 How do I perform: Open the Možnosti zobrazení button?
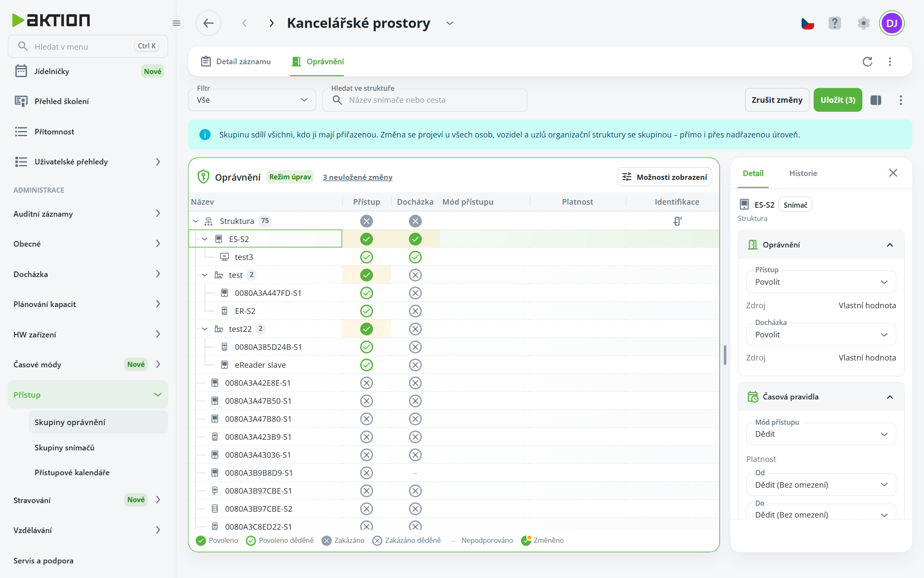(x=664, y=177)
